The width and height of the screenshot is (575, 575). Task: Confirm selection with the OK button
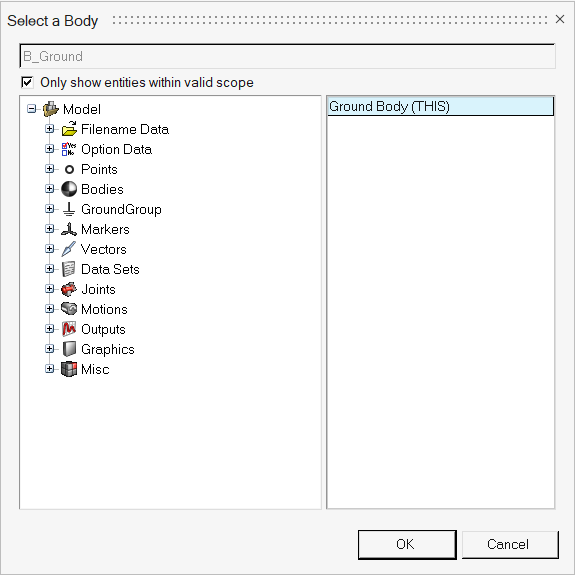[x=407, y=545]
